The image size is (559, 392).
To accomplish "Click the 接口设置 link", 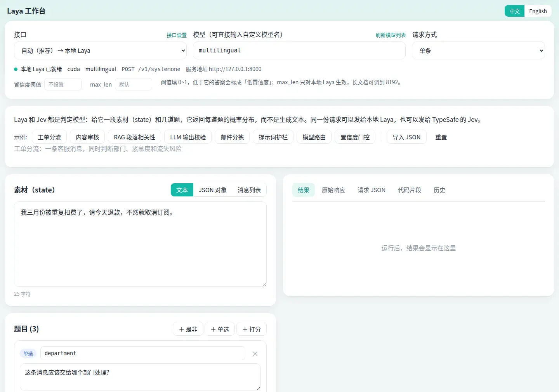I will click(x=177, y=35).
